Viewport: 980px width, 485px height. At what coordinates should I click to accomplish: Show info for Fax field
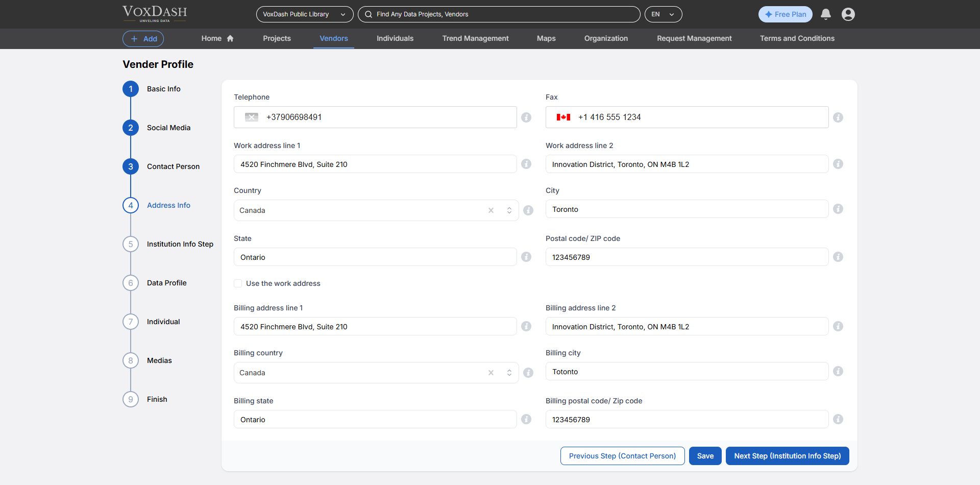tap(838, 117)
